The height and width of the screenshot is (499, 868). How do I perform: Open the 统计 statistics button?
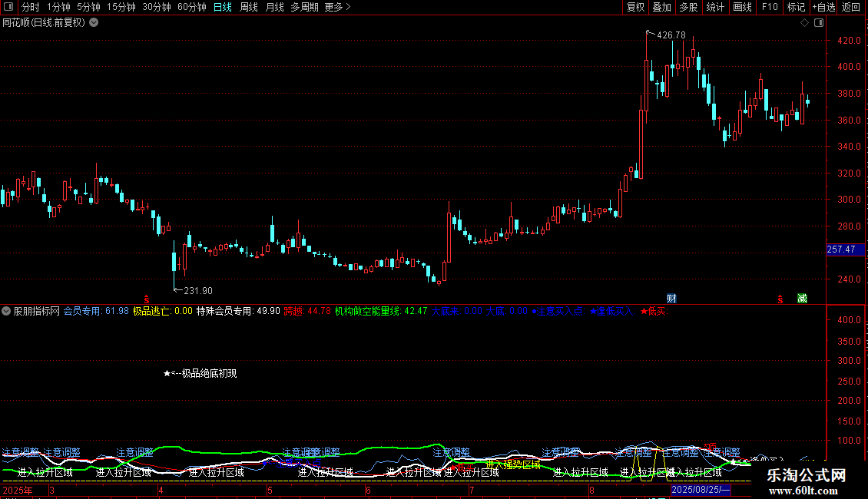[715, 7]
